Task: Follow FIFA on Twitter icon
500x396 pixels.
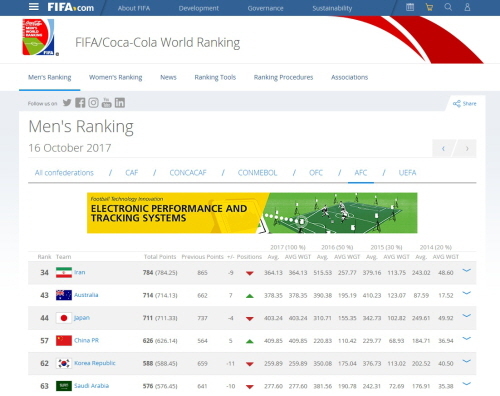Action: pos(67,103)
